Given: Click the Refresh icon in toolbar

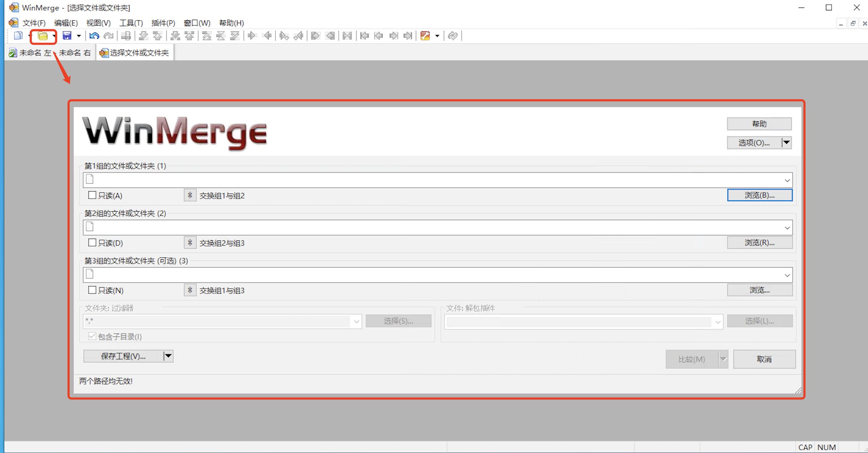Looking at the screenshot, I should pyautogui.click(x=453, y=36).
